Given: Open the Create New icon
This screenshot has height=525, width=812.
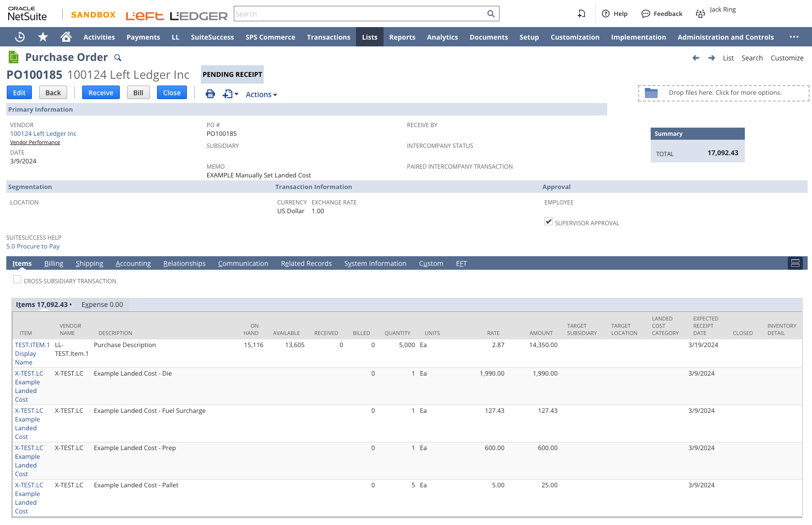Looking at the screenshot, I should pos(582,14).
